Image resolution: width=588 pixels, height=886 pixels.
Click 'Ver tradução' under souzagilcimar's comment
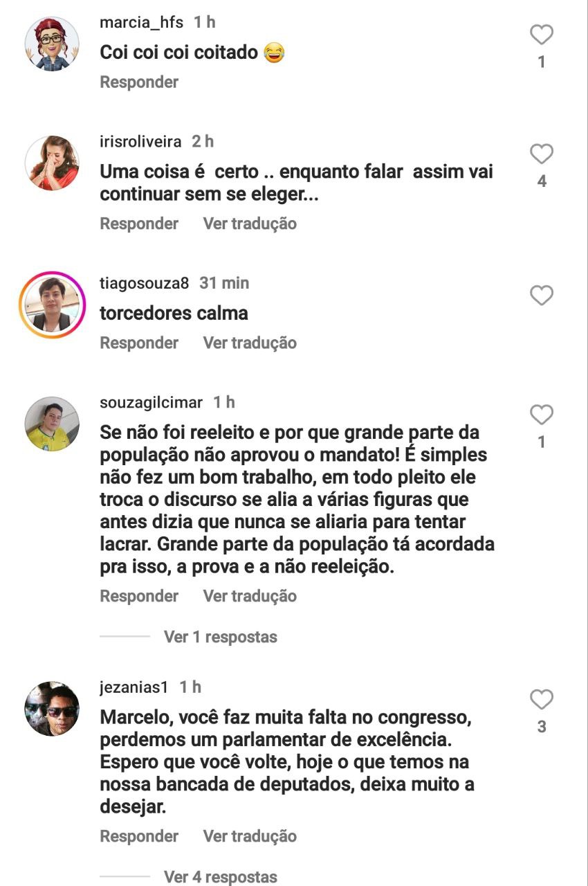tap(250, 596)
